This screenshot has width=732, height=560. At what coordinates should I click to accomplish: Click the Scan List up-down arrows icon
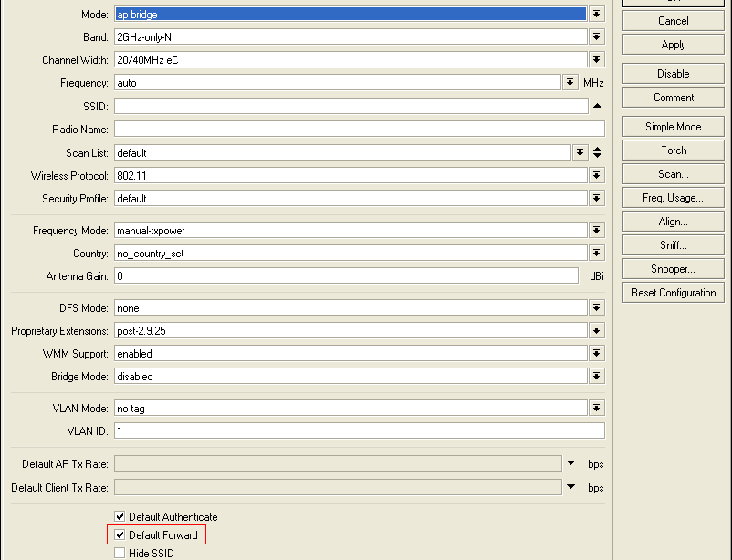click(597, 152)
